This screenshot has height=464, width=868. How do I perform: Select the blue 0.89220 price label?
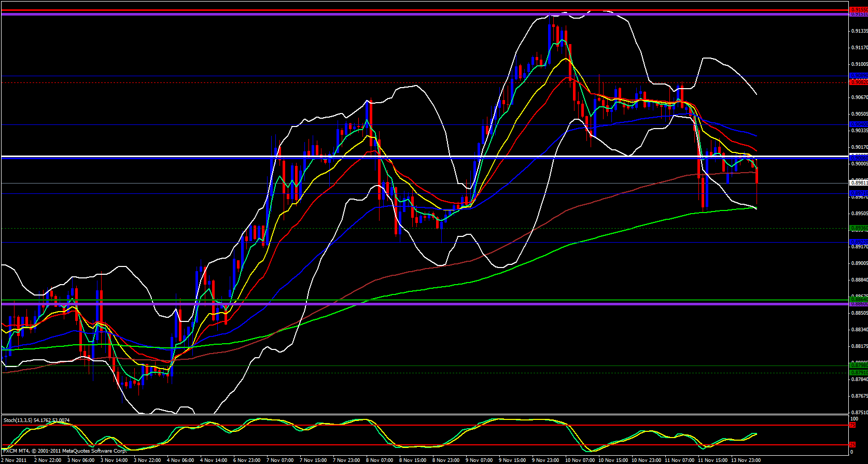click(x=858, y=242)
